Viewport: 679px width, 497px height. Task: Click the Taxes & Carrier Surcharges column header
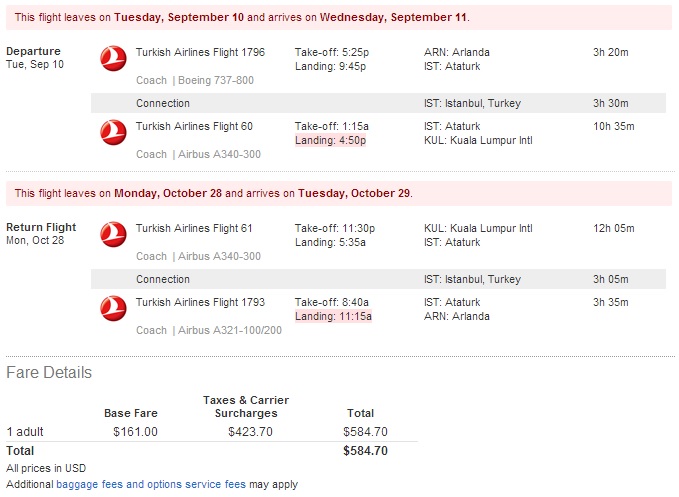tap(246, 407)
